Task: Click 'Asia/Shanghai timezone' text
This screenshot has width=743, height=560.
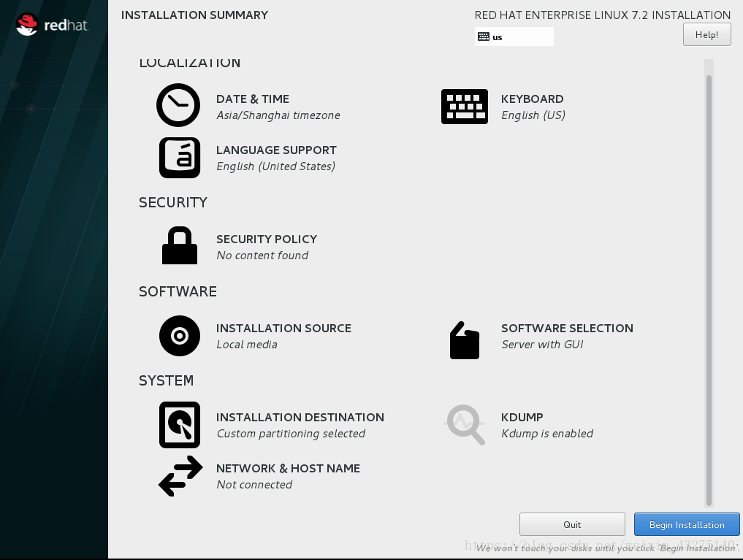Action: pos(278,115)
